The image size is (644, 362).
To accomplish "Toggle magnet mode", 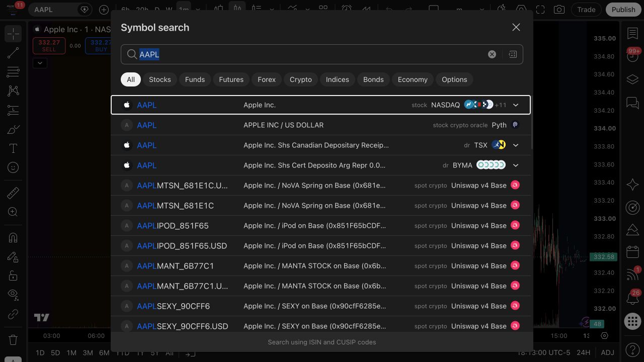I will 13,238.
